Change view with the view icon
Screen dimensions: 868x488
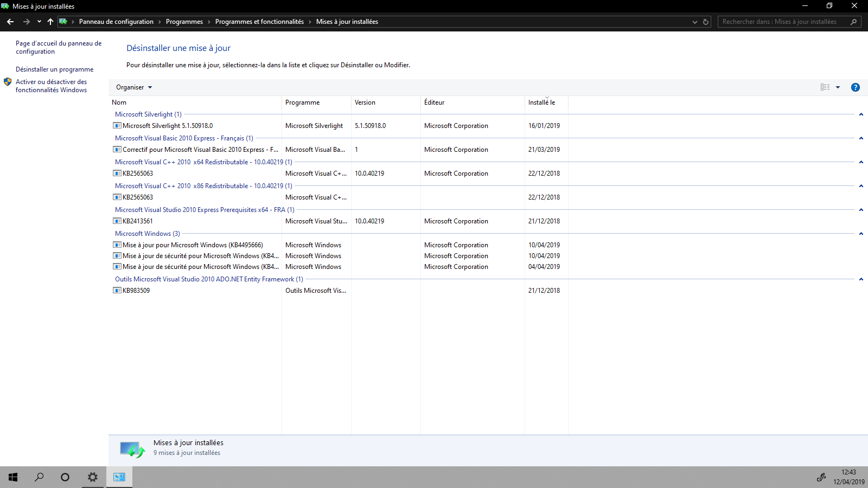tap(825, 87)
